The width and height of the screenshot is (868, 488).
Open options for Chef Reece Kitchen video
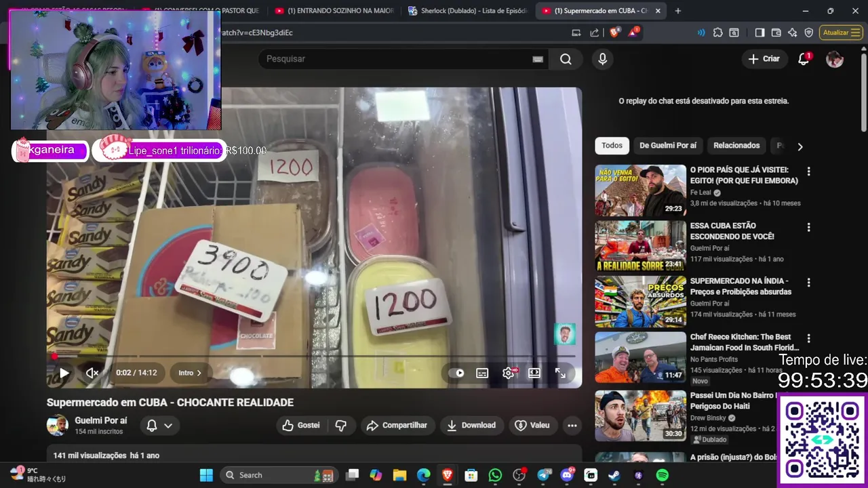[808, 338]
